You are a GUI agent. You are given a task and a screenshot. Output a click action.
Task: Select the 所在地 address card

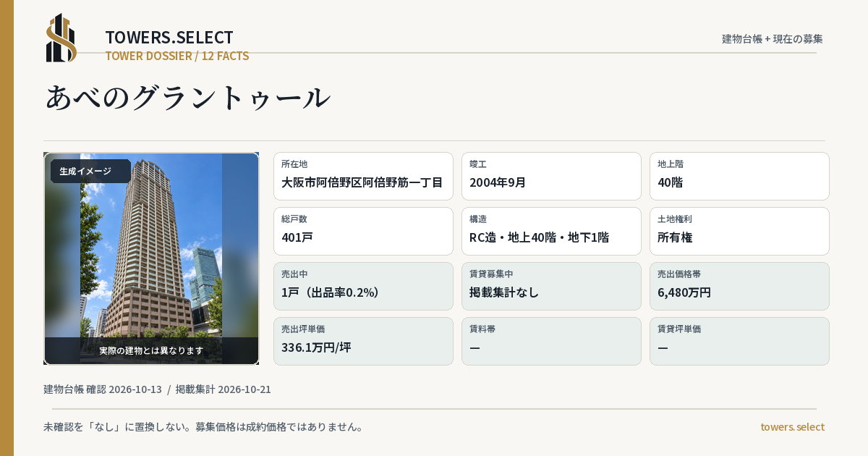tap(363, 176)
